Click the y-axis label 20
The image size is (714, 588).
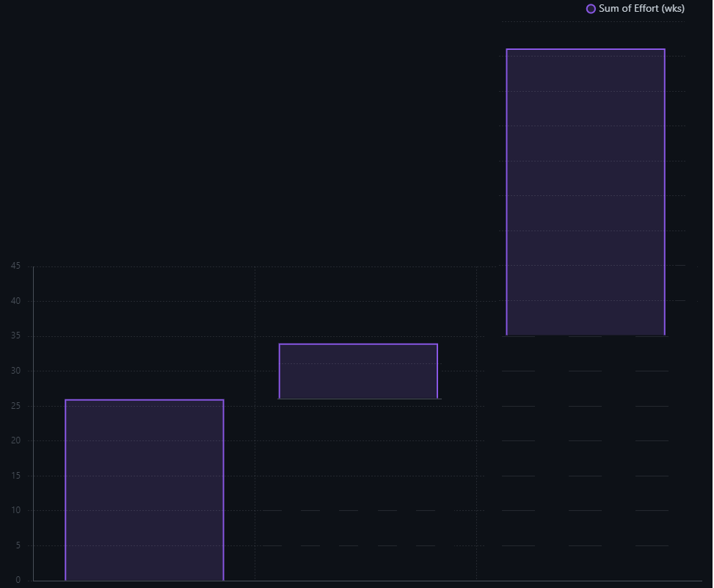[15, 440]
